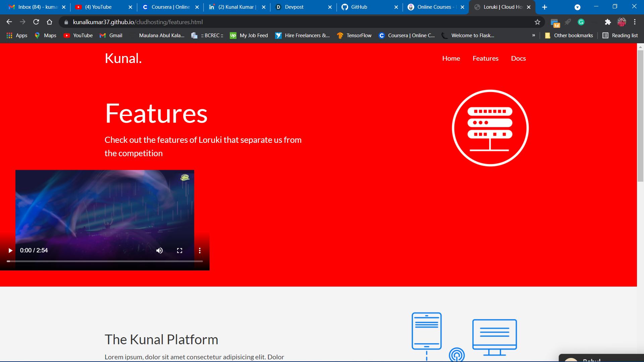
Task: Open the Apps bookmark grid
Action: [17, 35]
